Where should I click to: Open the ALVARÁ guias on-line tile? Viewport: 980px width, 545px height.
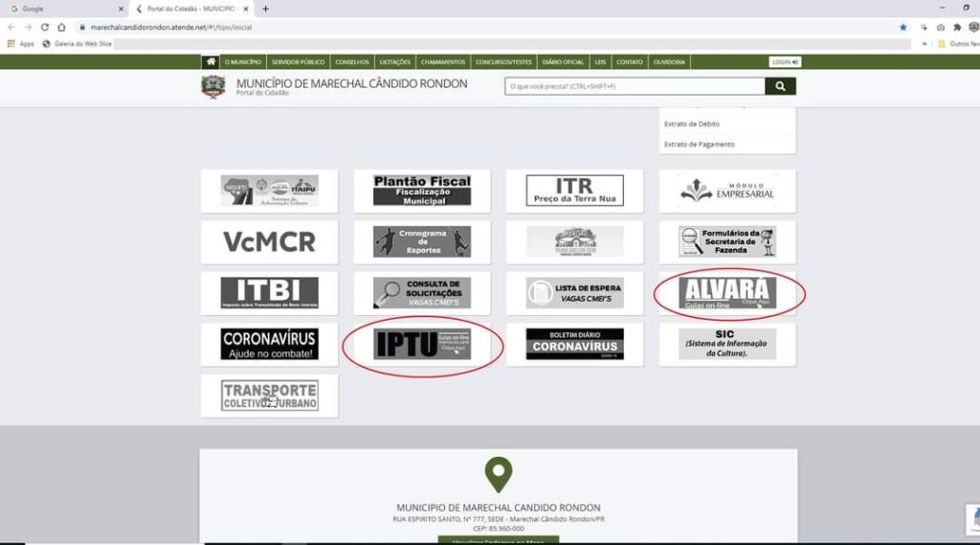click(x=727, y=293)
